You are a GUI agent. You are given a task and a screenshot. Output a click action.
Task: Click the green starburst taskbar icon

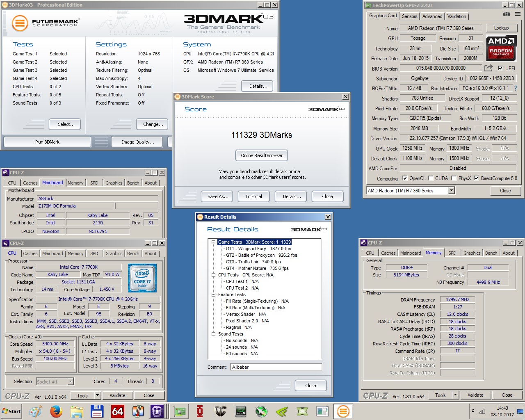[261, 411]
